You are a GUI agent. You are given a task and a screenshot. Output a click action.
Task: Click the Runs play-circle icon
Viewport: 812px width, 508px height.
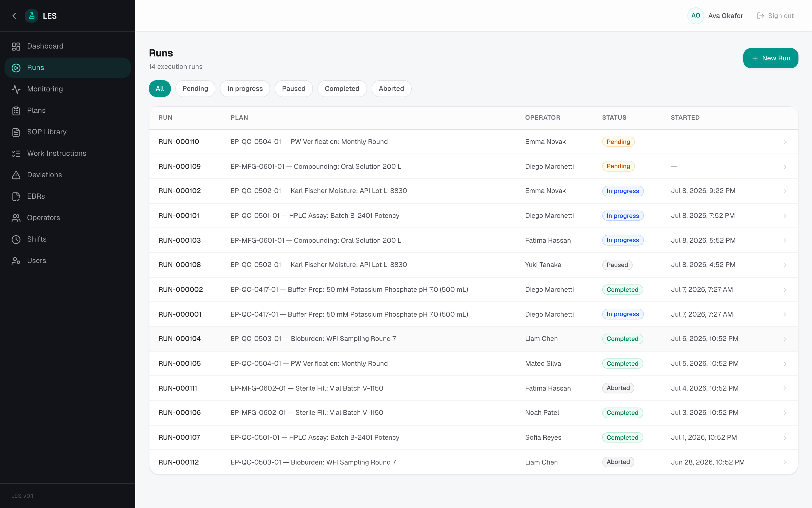coord(16,68)
